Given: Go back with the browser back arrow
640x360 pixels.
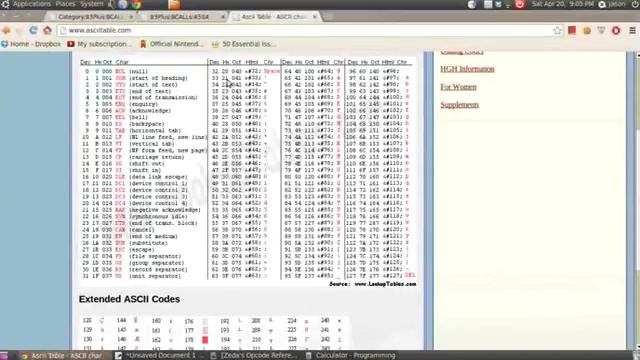Looking at the screenshot, I should click(6, 30).
